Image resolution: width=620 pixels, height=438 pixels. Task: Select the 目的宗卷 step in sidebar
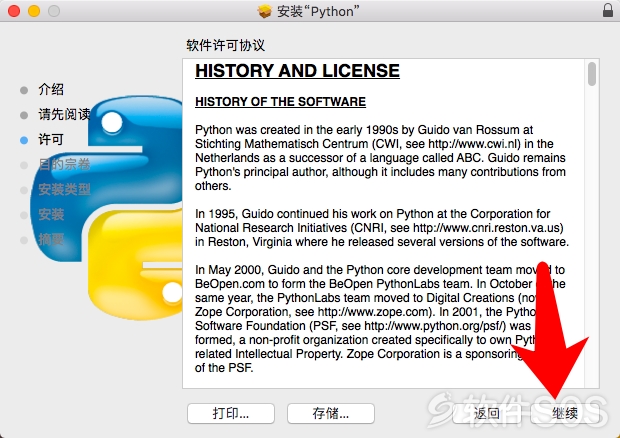point(64,164)
